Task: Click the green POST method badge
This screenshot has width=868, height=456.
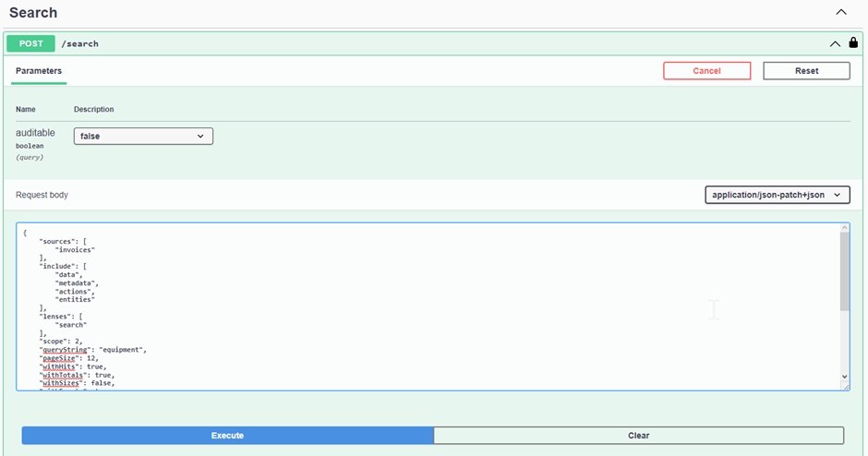Action: point(30,43)
